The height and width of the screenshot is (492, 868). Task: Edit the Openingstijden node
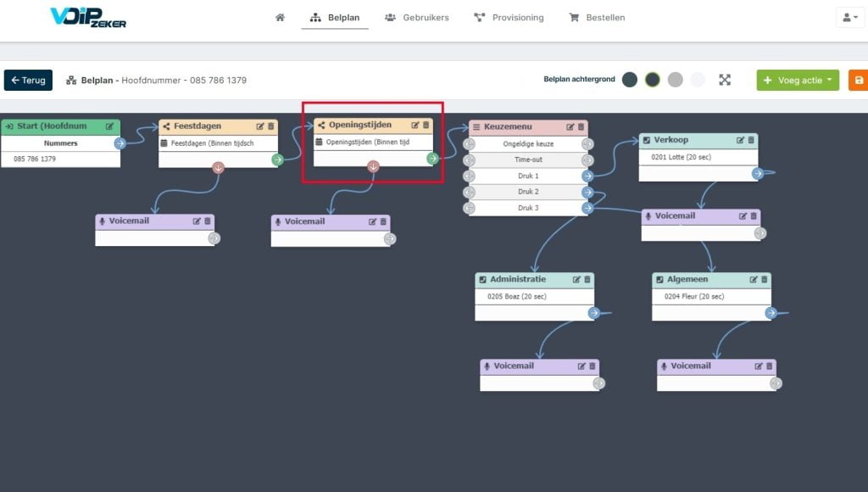click(415, 126)
